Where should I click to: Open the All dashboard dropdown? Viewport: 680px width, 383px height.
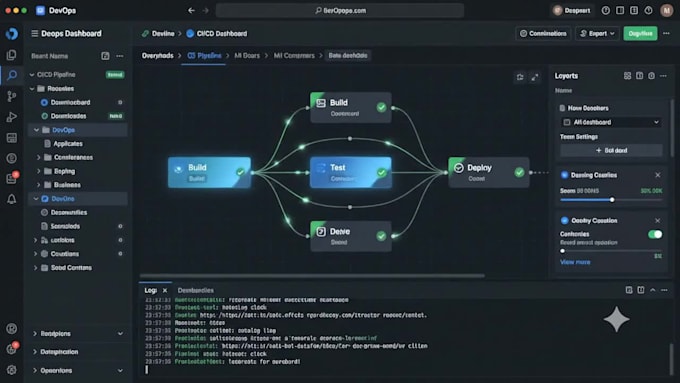611,122
